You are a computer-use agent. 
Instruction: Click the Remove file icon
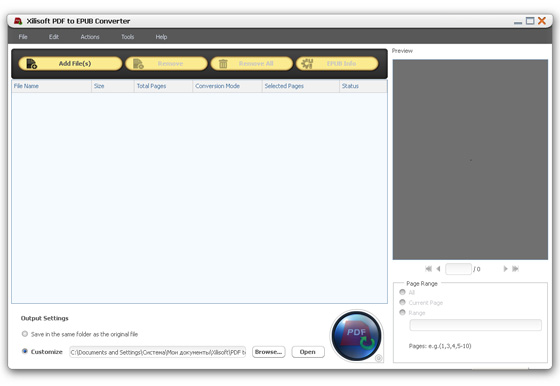coord(138,64)
